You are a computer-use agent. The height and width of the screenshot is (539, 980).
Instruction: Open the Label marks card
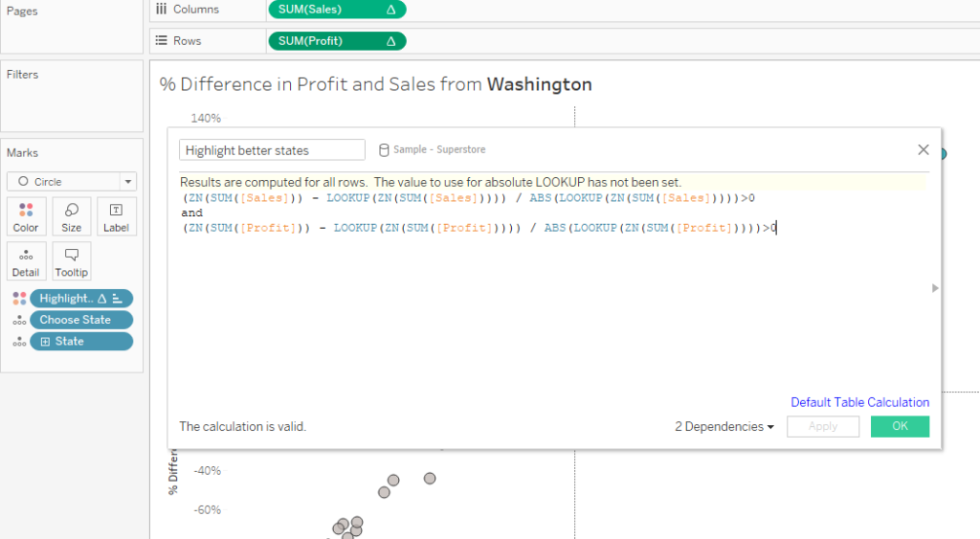click(x=116, y=216)
